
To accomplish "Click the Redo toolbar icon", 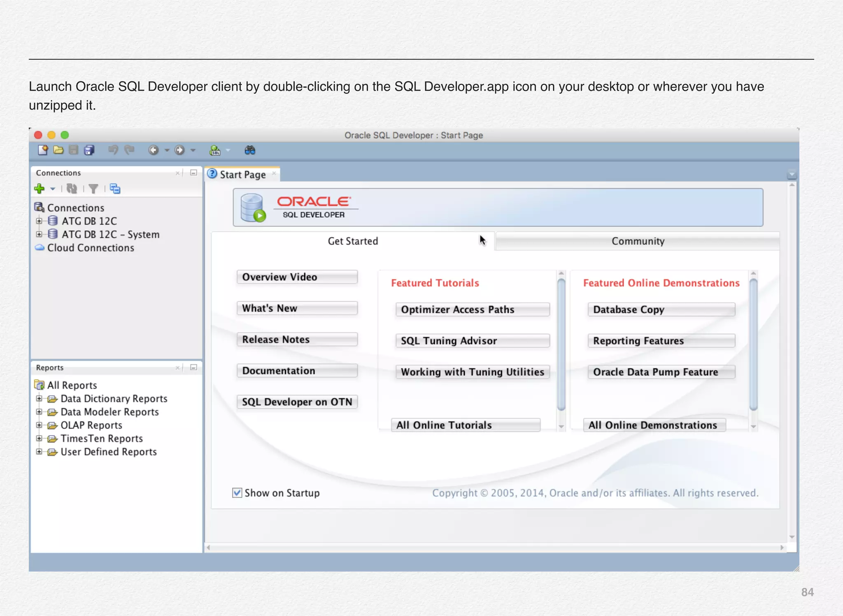I will (x=129, y=150).
